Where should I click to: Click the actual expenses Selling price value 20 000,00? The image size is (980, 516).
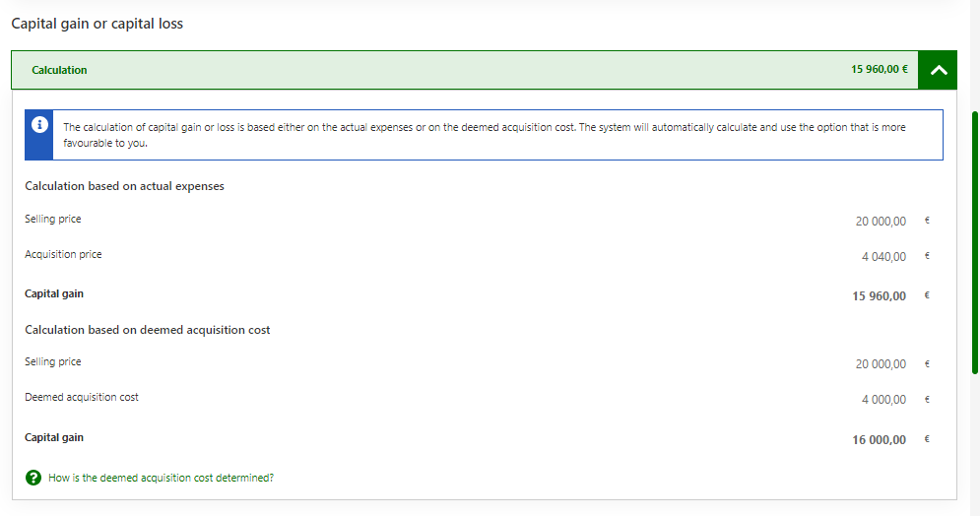click(x=881, y=222)
